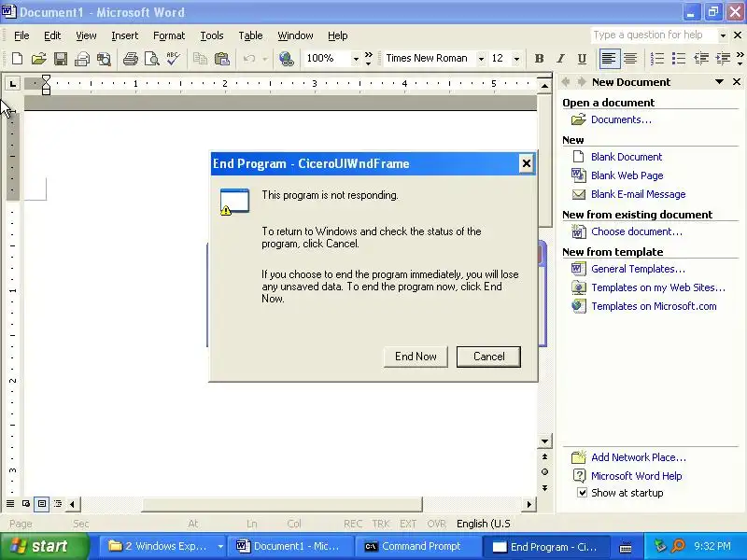Click the Undo arrow icon
Screen dimensions: 747x560
coord(248,59)
